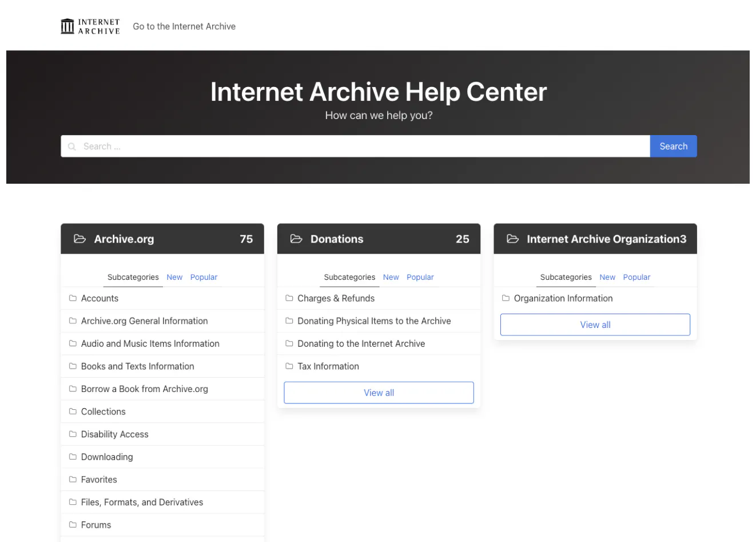Click the folder icon beside Charges & Refunds
Image resolution: width=756 pixels, height=542 pixels.
point(289,298)
